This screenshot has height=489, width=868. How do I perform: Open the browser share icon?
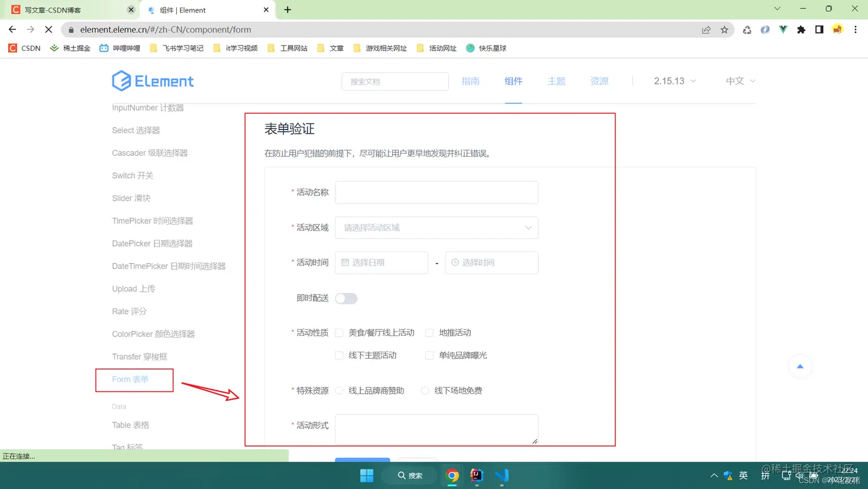point(706,29)
